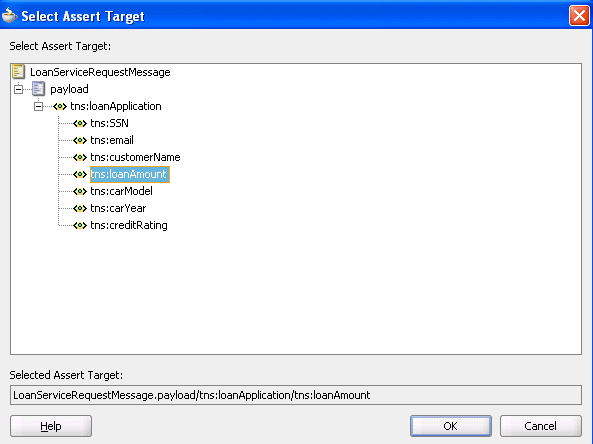
Task: Click the element icon next to tns:SSN
Action: click(80, 123)
